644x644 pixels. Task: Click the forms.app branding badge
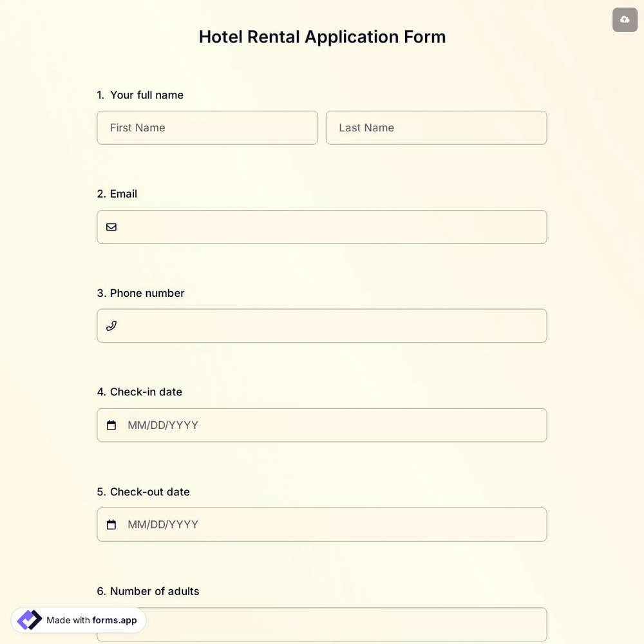[x=79, y=620]
